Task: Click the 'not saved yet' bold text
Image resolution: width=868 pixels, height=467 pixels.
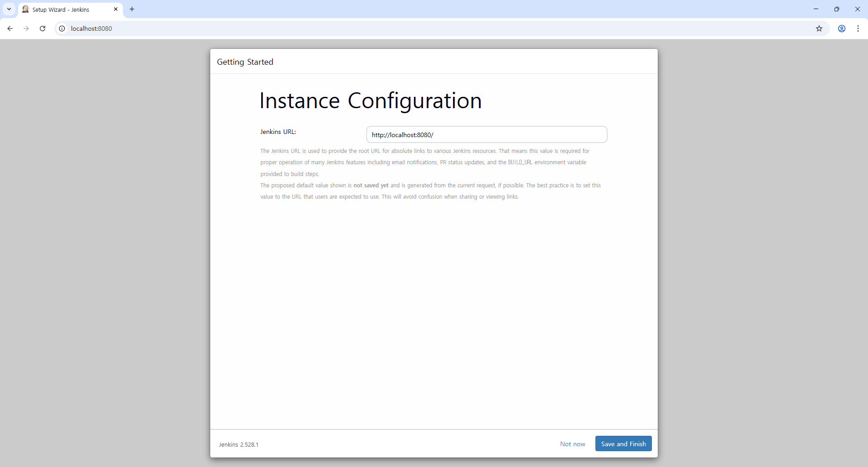Action: click(x=371, y=185)
